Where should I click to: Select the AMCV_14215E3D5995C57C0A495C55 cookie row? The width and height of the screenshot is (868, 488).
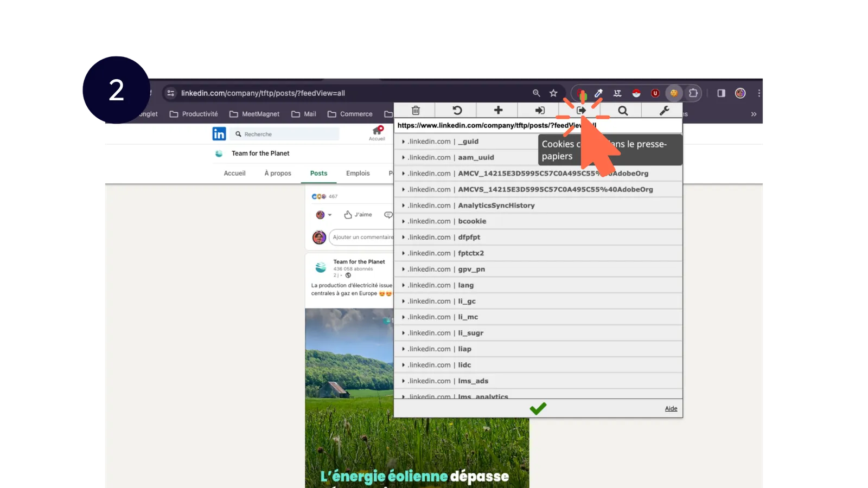(x=538, y=174)
